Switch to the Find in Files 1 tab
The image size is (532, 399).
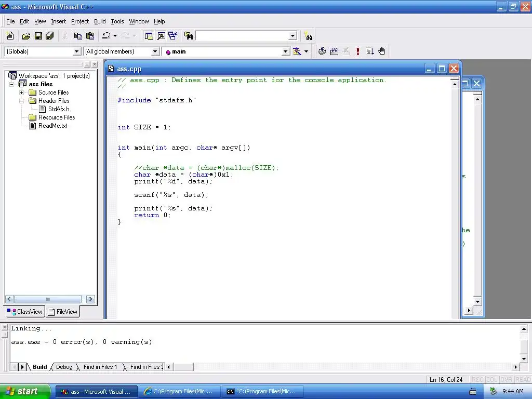pyautogui.click(x=100, y=367)
